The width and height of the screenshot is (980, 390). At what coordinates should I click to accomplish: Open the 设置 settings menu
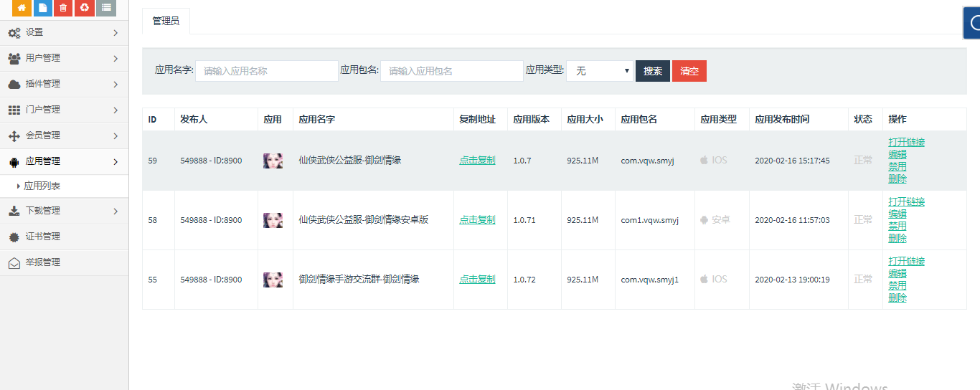coord(34,32)
